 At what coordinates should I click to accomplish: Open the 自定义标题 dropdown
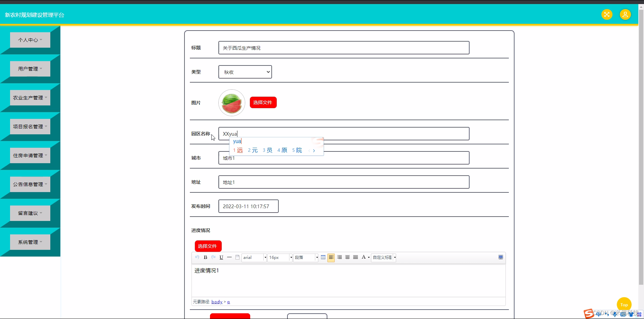point(384,258)
